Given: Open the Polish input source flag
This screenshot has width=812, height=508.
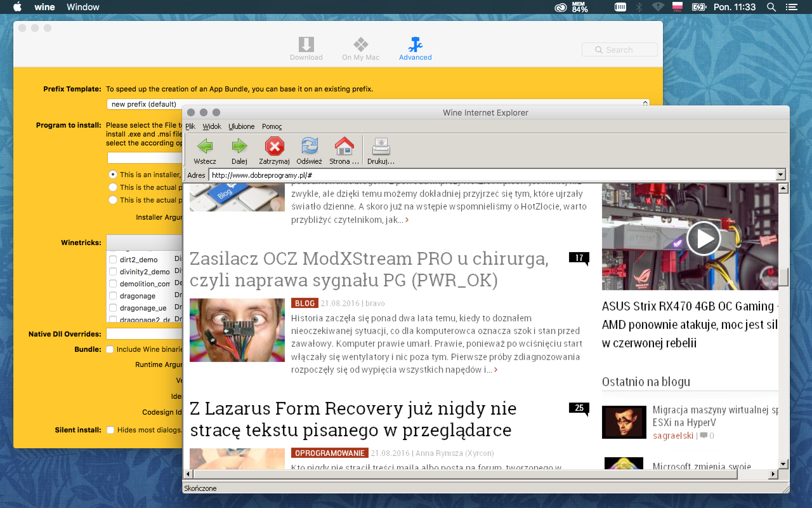Looking at the screenshot, I should tap(678, 7).
